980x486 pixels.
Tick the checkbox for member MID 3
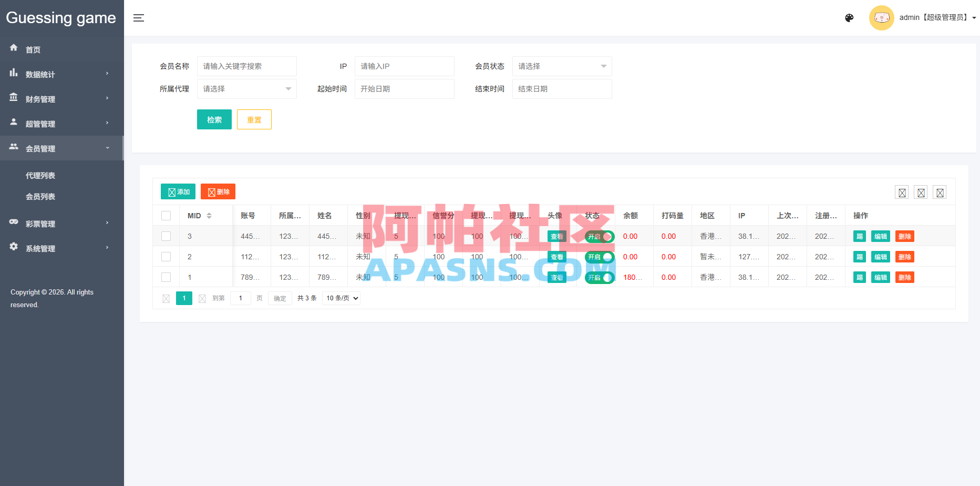click(x=166, y=236)
